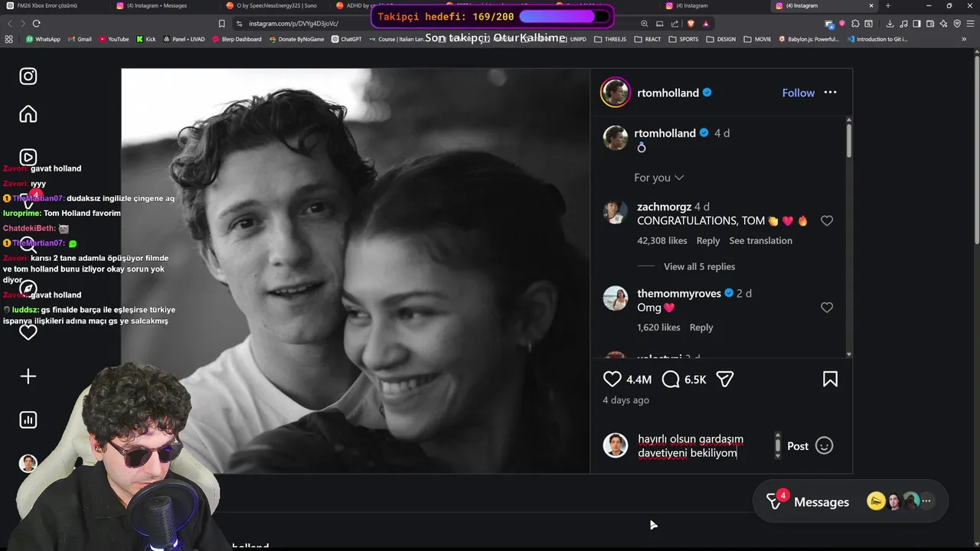Like the post with the heart icon
Viewport: 980px width, 551px height.
pos(612,379)
